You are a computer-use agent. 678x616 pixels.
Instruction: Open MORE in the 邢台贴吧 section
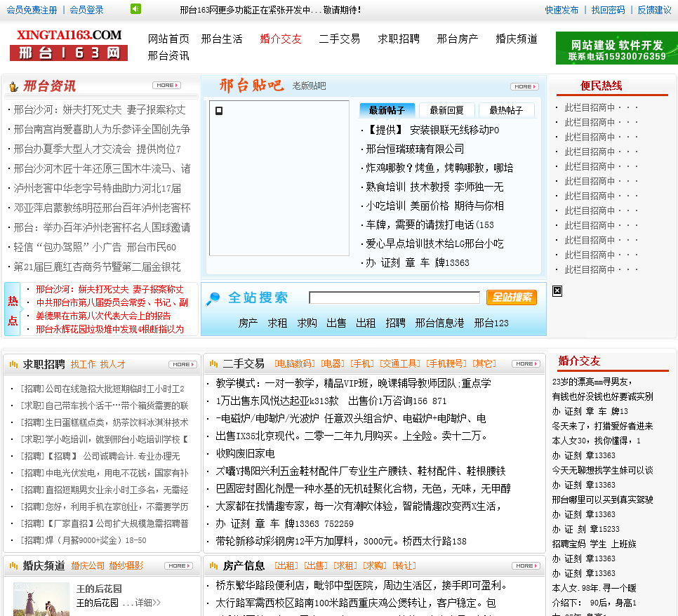(524, 86)
